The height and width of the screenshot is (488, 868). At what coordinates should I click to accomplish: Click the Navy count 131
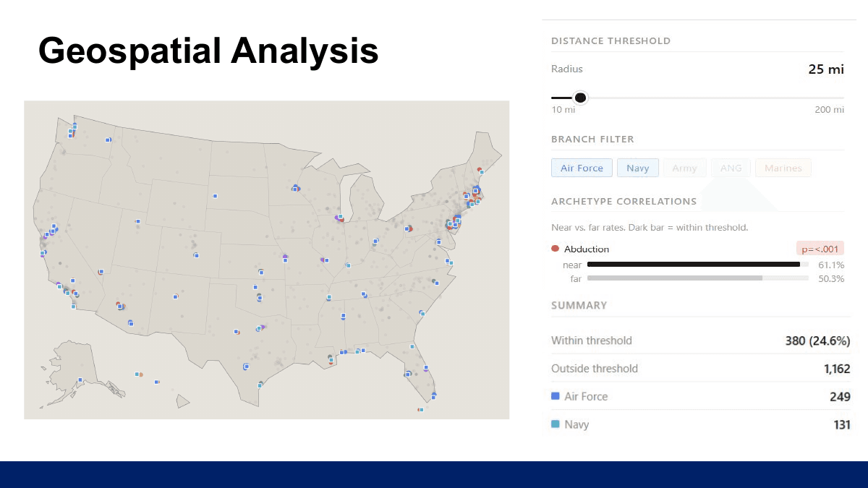[842, 425]
